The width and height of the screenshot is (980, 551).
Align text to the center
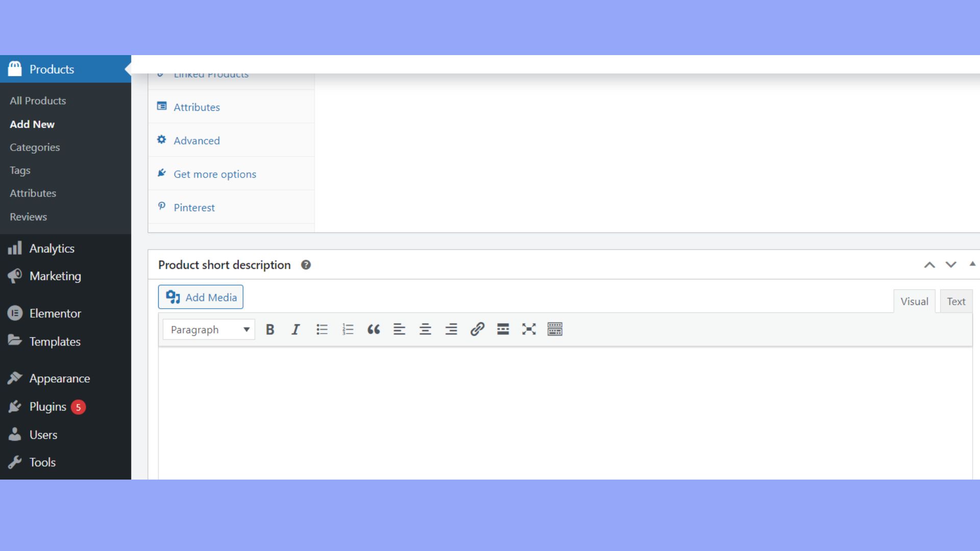pos(425,329)
